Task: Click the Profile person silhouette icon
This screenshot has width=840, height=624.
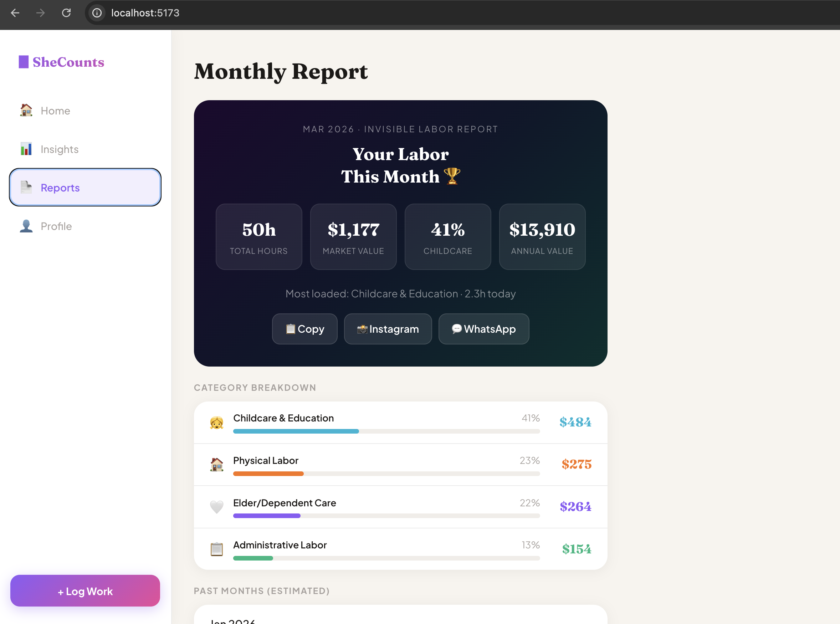Action: click(26, 226)
